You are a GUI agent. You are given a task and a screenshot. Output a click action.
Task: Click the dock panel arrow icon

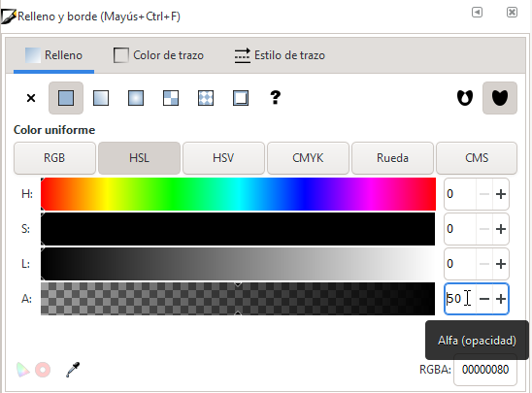tap(477, 13)
